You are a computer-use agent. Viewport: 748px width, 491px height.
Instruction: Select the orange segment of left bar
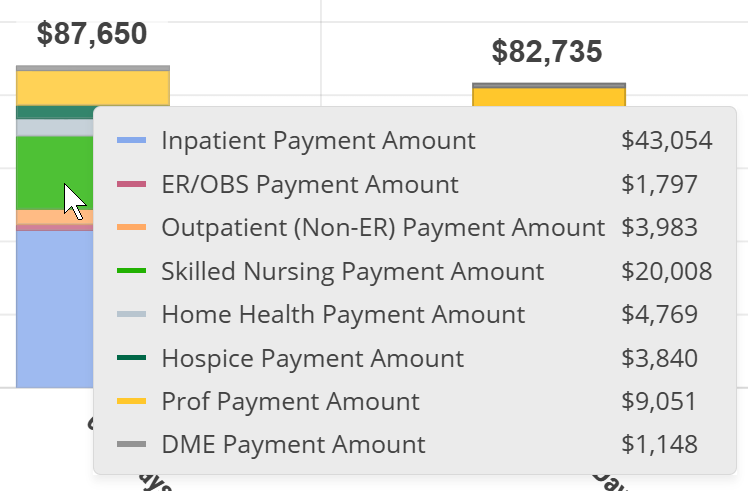[x=40, y=217]
